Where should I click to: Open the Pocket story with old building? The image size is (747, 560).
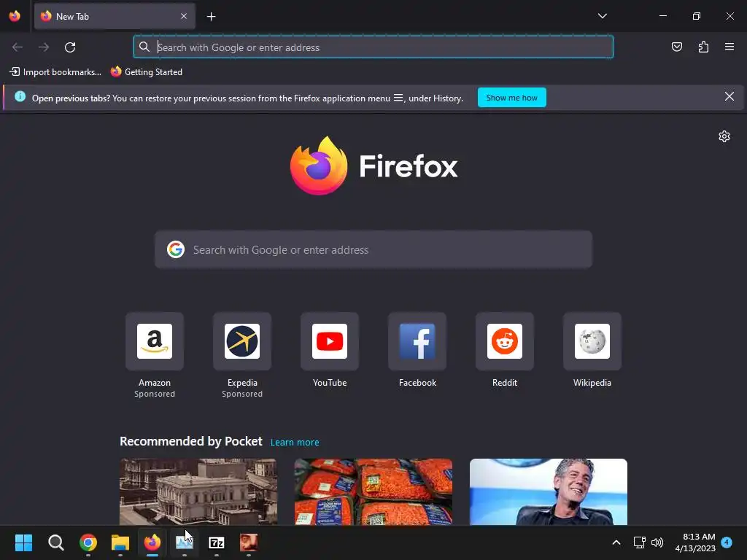click(x=198, y=492)
